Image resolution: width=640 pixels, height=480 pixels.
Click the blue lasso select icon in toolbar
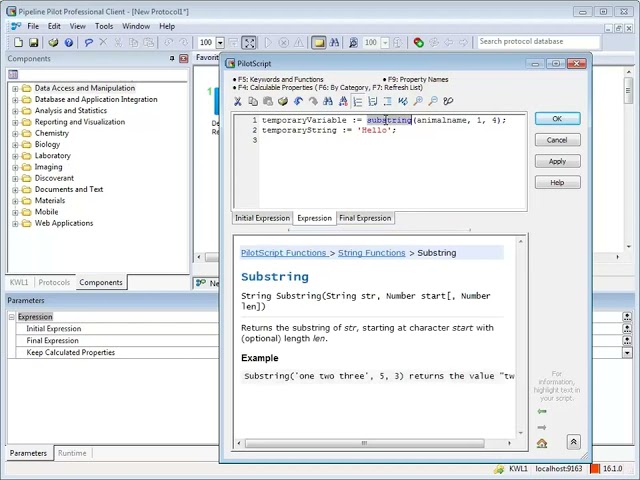pyautogui.click(x=88, y=42)
